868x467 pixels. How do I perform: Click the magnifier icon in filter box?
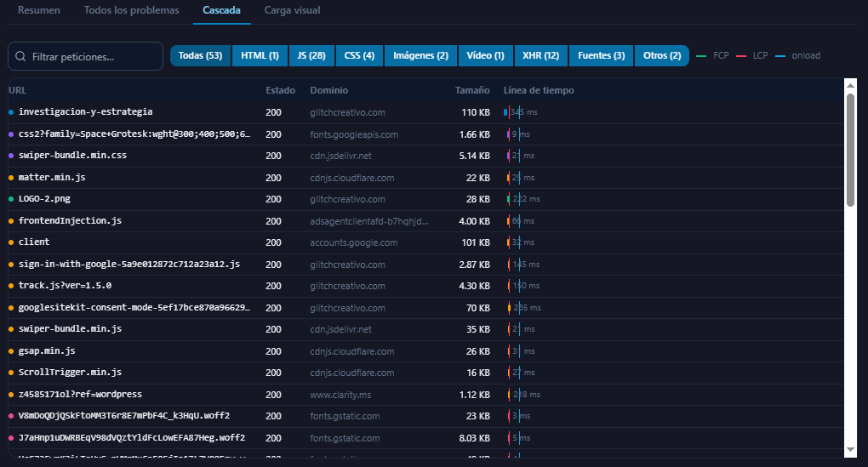point(20,56)
